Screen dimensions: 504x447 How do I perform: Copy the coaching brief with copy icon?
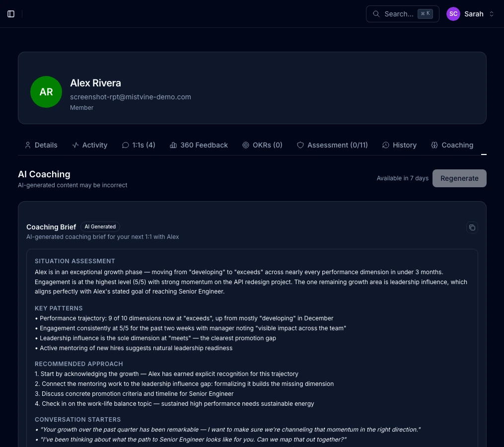[472, 227]
